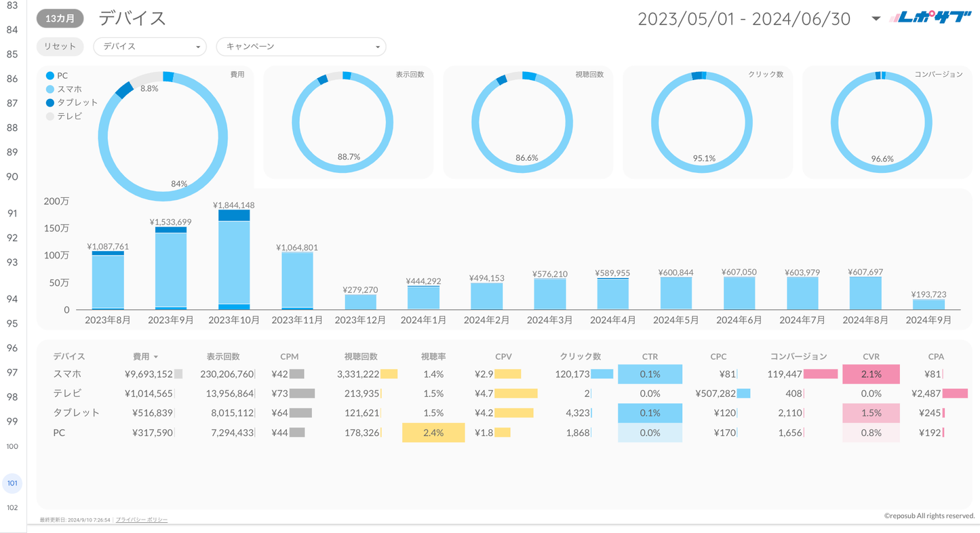The height and width of the screenshot is (533, 980).
Task: Select the テレビ legend entry
Action: coord(64,116)
